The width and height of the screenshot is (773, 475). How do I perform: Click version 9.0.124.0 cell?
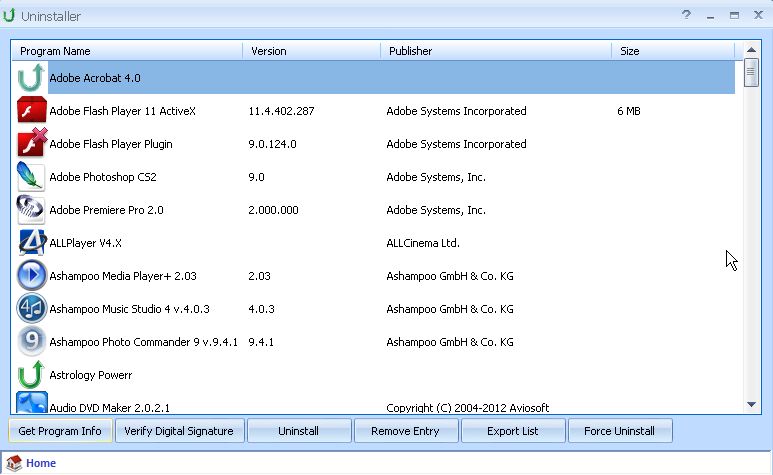click(272, 144)
